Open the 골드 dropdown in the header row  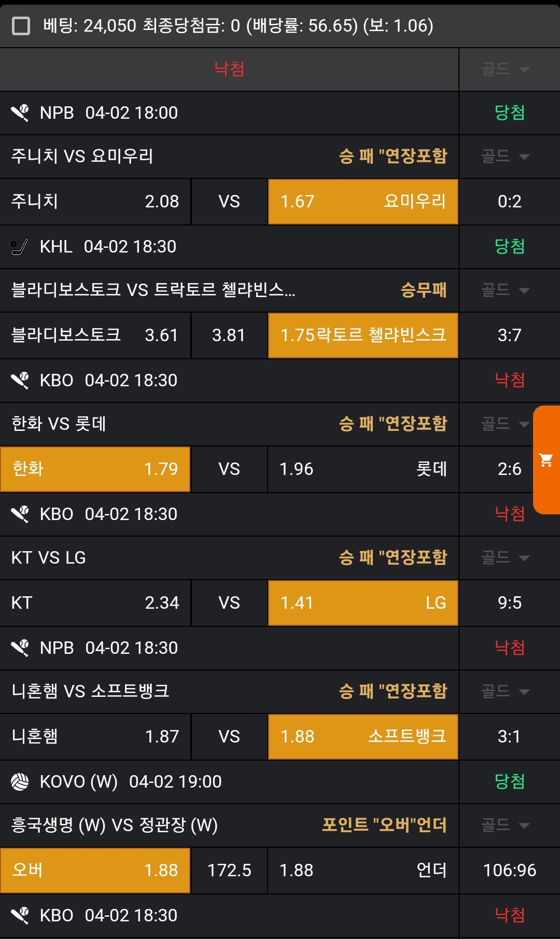pyautogui.click(x=506, y=69)
